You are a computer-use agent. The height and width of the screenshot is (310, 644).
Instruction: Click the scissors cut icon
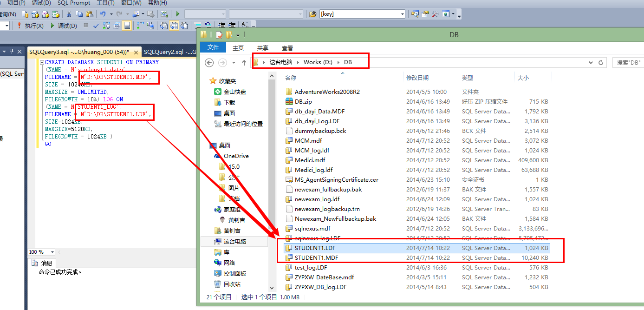point(69,14)
